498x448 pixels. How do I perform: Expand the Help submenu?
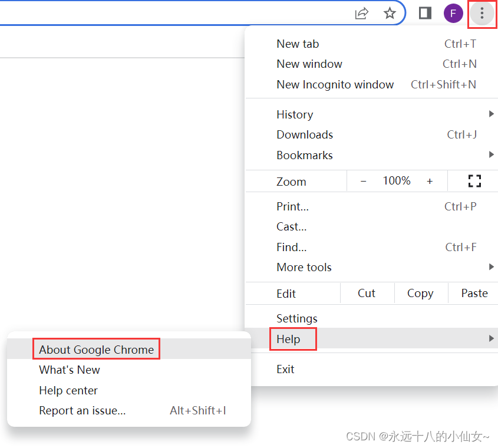coord(372,339)
